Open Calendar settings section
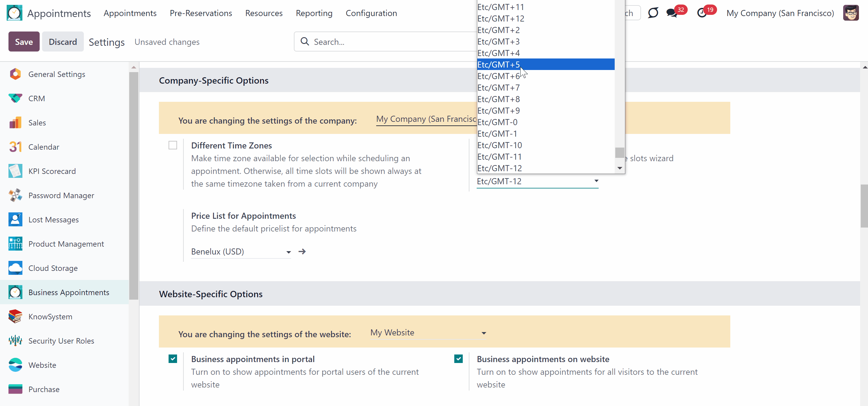This screenshot has width=868, height=406. [x=64, y=147]
